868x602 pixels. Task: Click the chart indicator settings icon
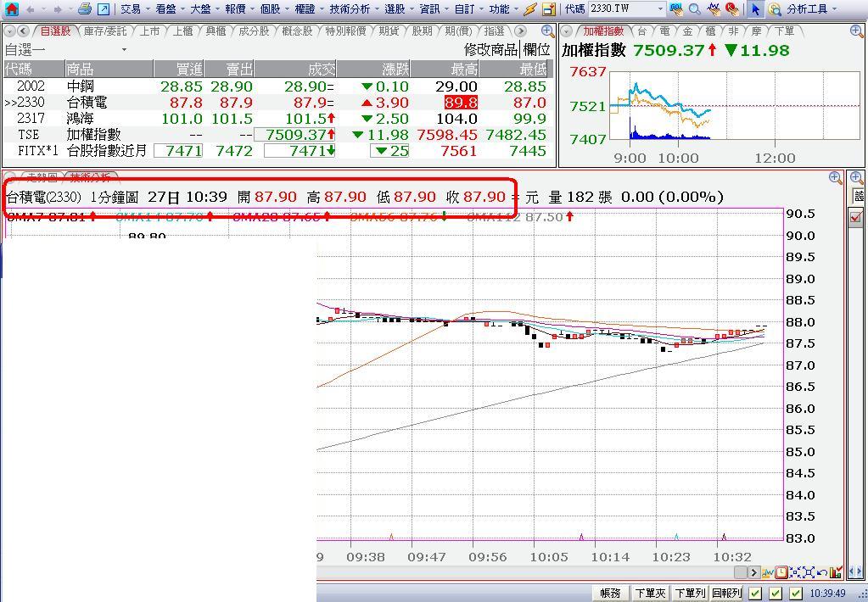pyautogui.click(x=768, y=572)
